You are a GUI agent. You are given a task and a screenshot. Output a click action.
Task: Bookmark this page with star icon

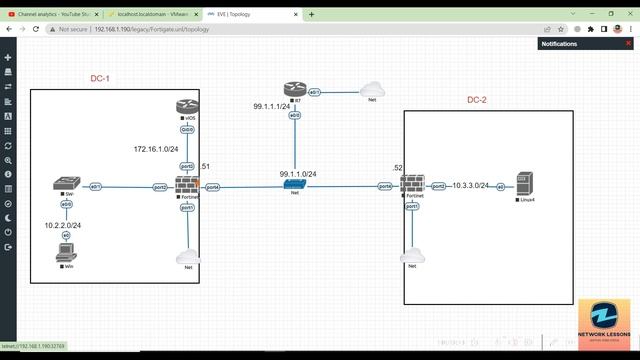point(561,29)
